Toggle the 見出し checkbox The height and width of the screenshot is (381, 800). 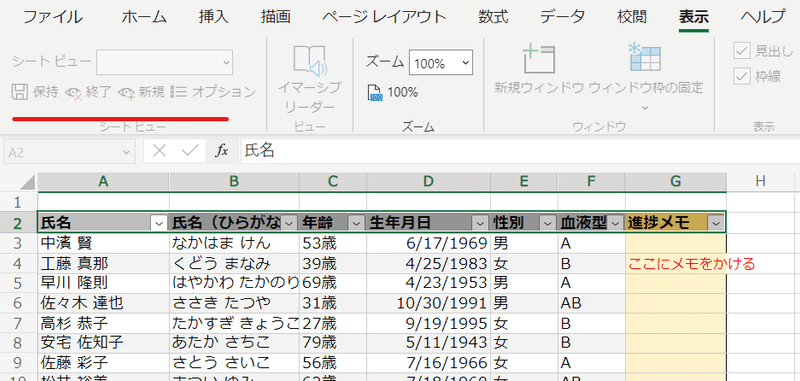click(x=741, y=50)
